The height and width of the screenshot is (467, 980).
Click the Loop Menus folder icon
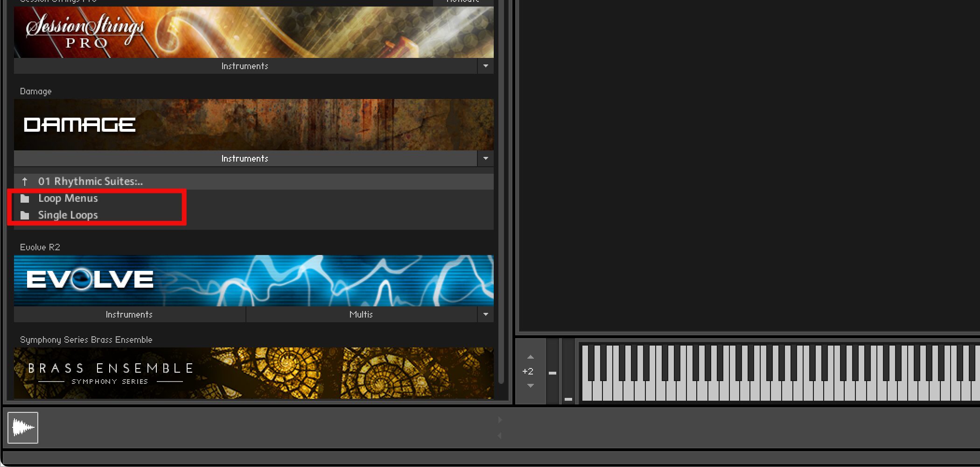coord(25,198)
